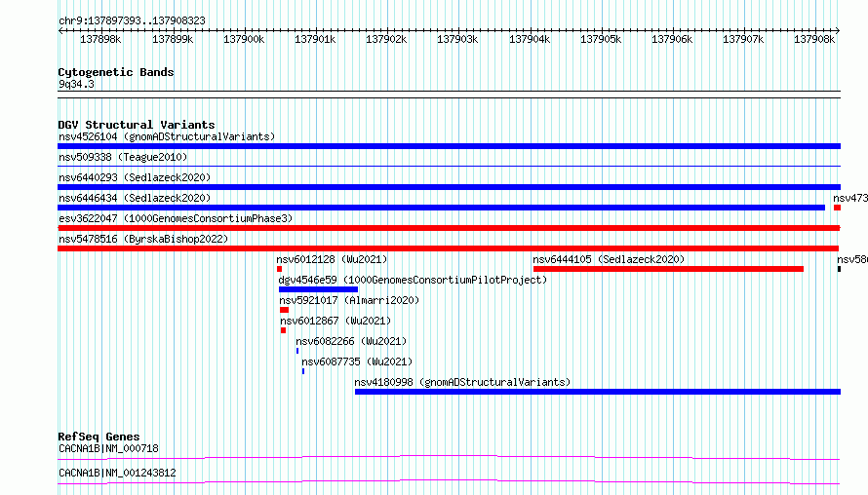
Task: Select nsv6012867 (Wu2021) label
Action: (335, 321)
